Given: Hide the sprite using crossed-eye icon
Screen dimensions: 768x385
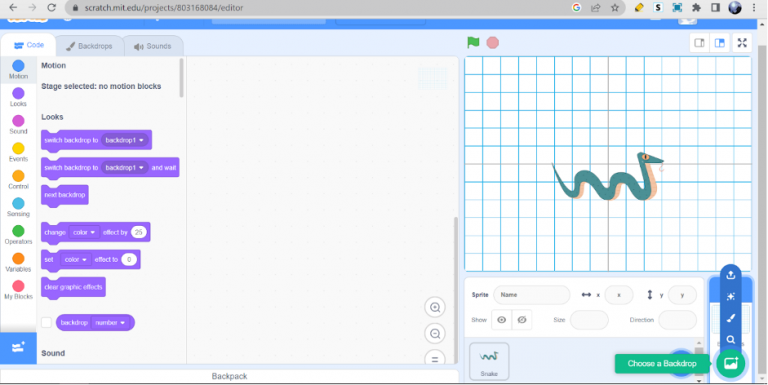Looking at the screenshot, I should point(522,320).
